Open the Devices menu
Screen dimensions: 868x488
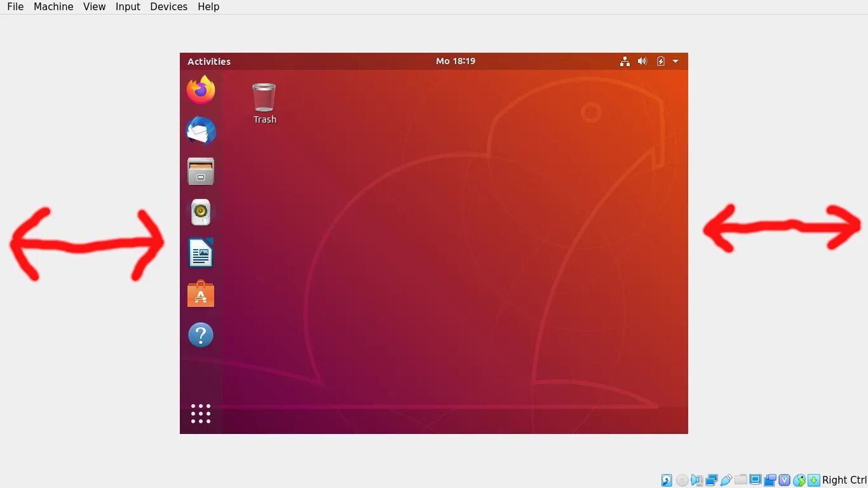pyautogui.click(x=168, y=7)
